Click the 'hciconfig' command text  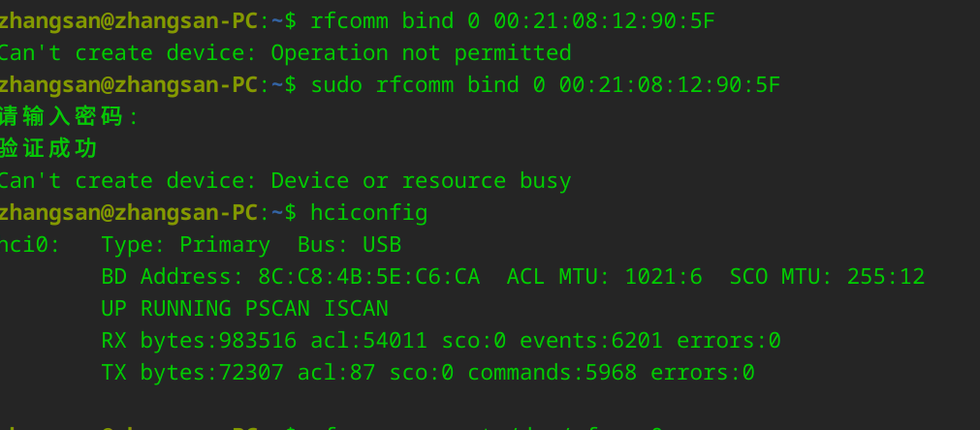click(368, 212)
